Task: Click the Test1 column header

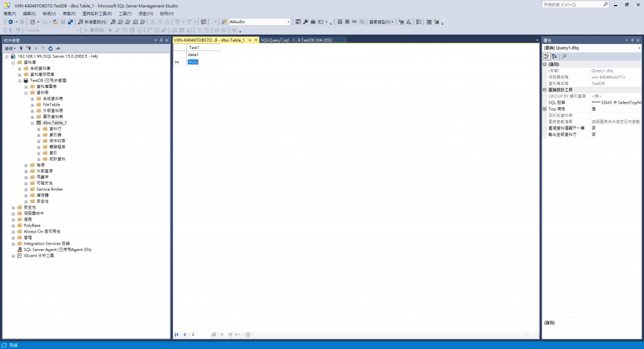Action: [x=204, y=48]
